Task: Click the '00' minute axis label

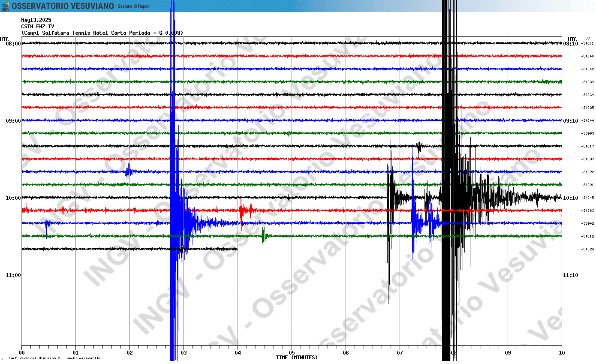Action: pyautogui.click(x=22, y=353)
